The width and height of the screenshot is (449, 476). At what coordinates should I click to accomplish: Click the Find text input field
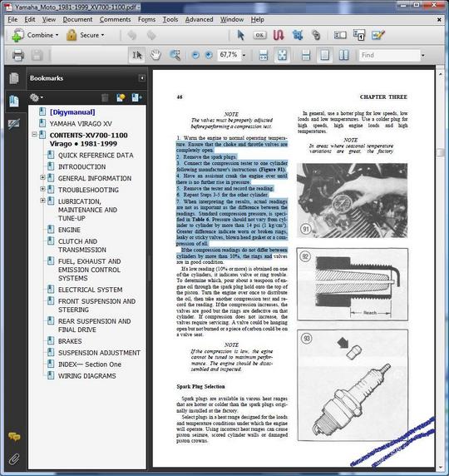point(389,55)
